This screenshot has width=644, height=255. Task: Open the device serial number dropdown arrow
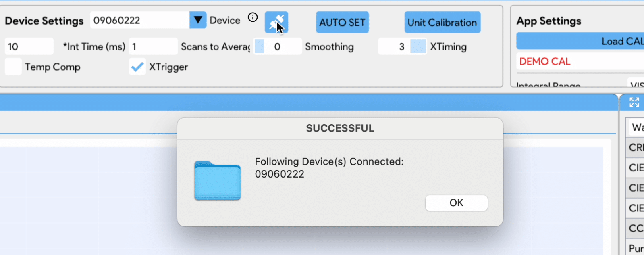[198, 20]
